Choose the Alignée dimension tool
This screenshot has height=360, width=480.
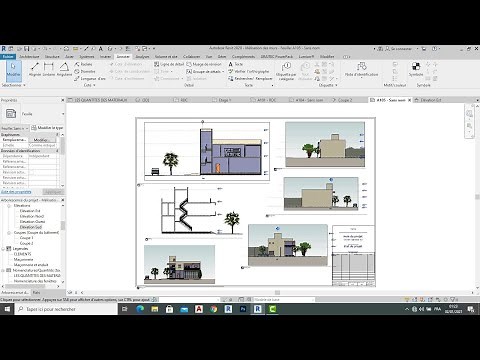point(35,69)
